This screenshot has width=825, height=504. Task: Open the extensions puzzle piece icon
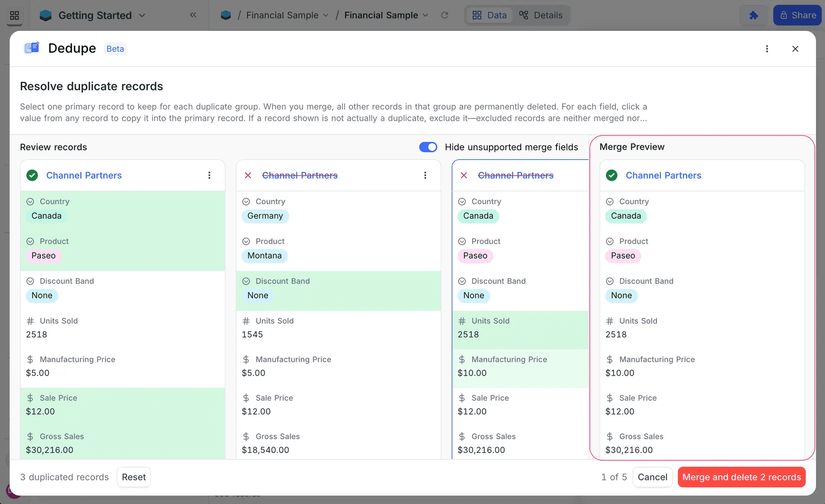tap(753, 15)
